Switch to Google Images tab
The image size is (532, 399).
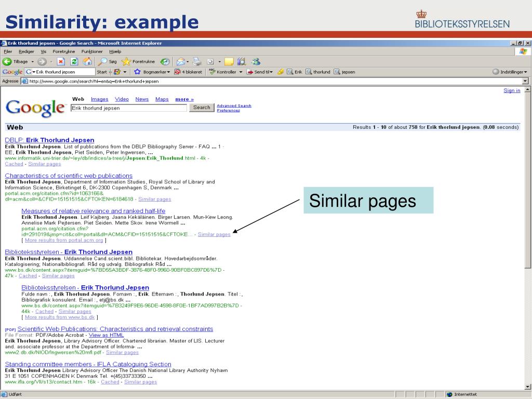[x=99, y=99]
